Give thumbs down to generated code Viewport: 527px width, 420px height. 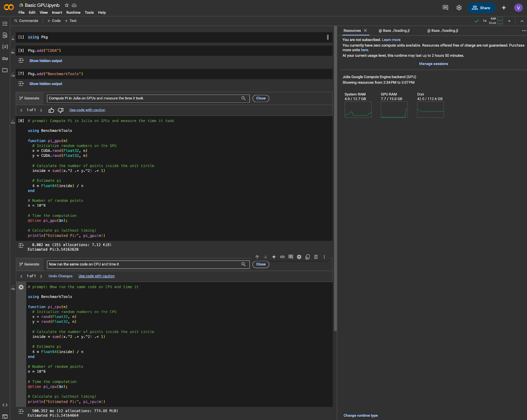coord(61,110)
